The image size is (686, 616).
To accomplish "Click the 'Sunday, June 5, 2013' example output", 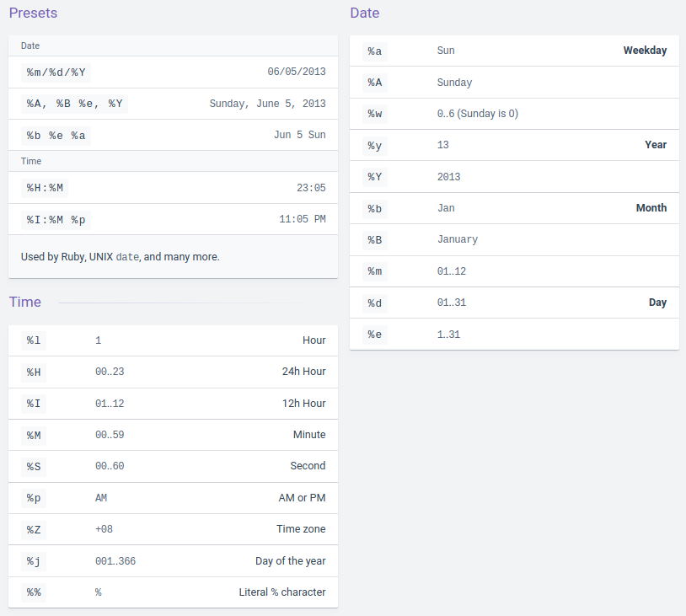I will [x=267, y=104].
